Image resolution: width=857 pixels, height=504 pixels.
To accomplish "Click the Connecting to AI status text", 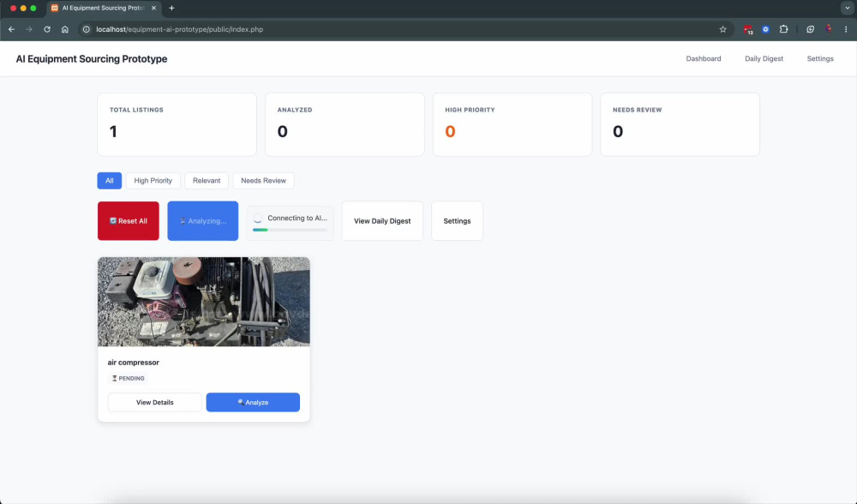I will click(x=297, y=218).
